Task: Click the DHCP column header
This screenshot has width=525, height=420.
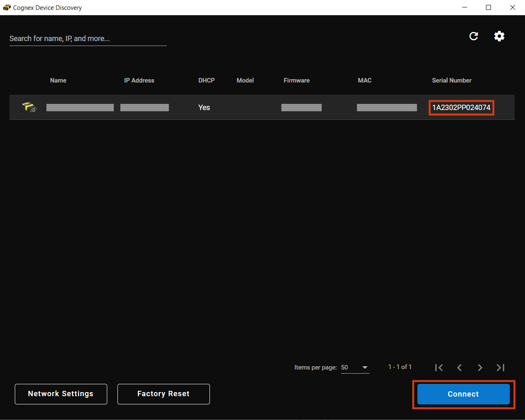Action: [206, 80]
